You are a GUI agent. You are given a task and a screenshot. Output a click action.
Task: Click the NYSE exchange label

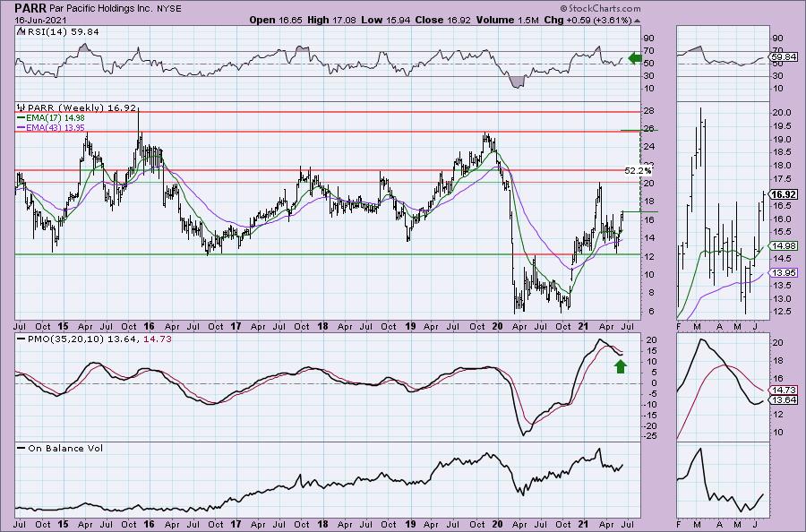pos(171,9)
